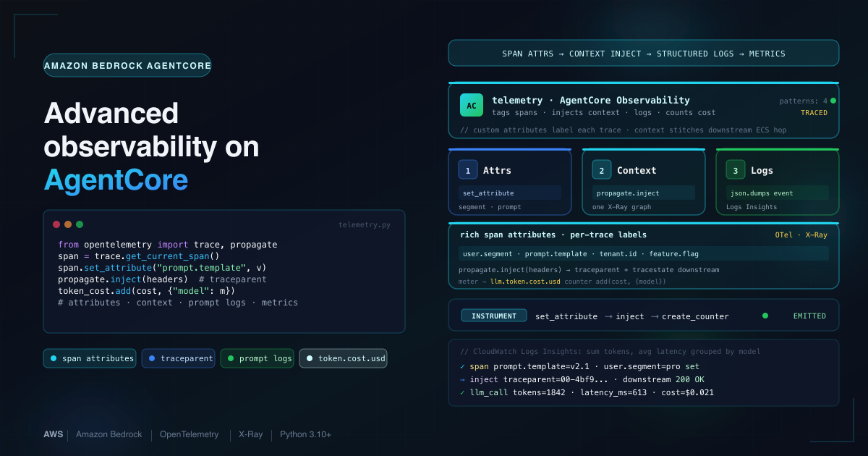The image size is (868, 456).
Task: Click the Amazon Bedrock footer label
Action: point(109,434)
